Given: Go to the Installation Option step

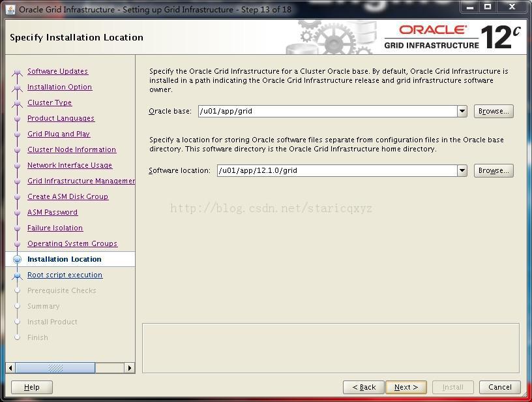Looking at the screenshot, I should pyautogui.click(x=60, y=87).
